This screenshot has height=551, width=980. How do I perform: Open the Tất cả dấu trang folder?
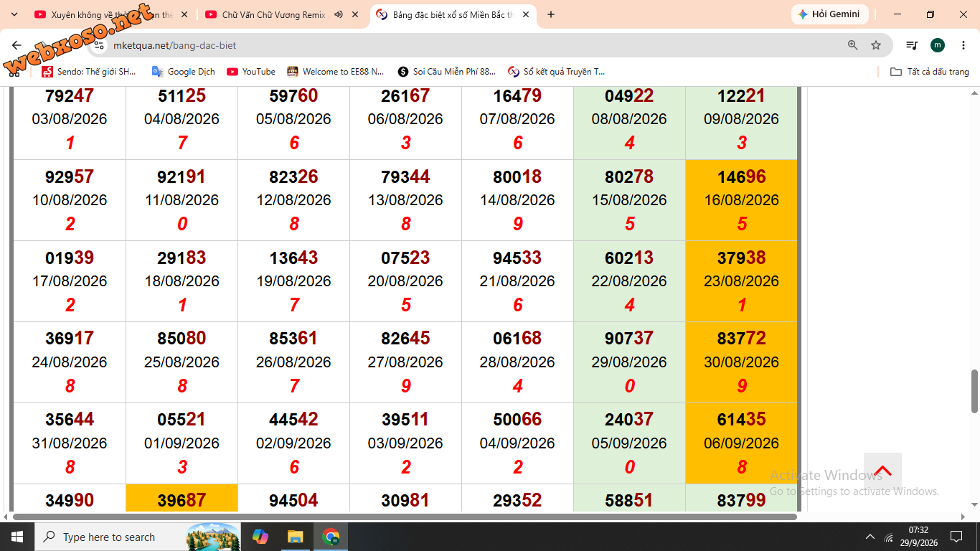point(929,72)
